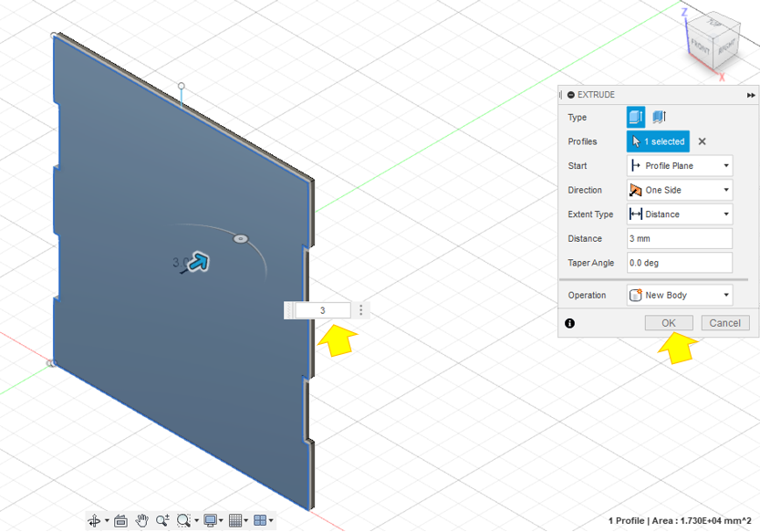760x532 pixels.
Task: Cancel the Extrude dialog
Action: 725,323
